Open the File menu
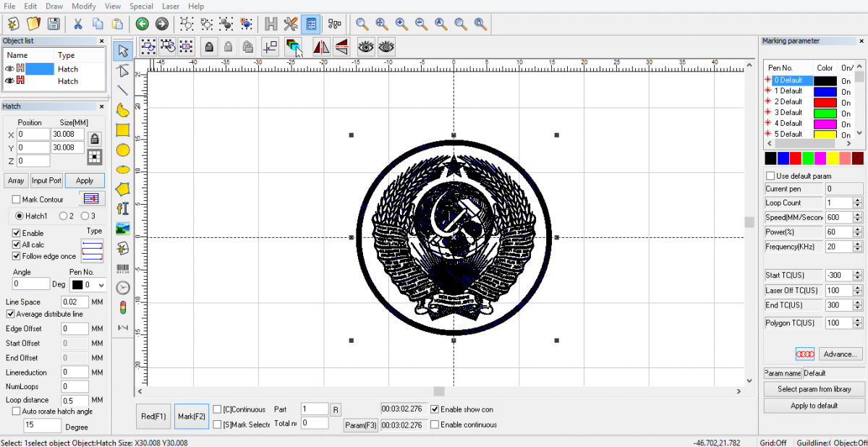This screenshot has width=868, height=447. point(9,6)
